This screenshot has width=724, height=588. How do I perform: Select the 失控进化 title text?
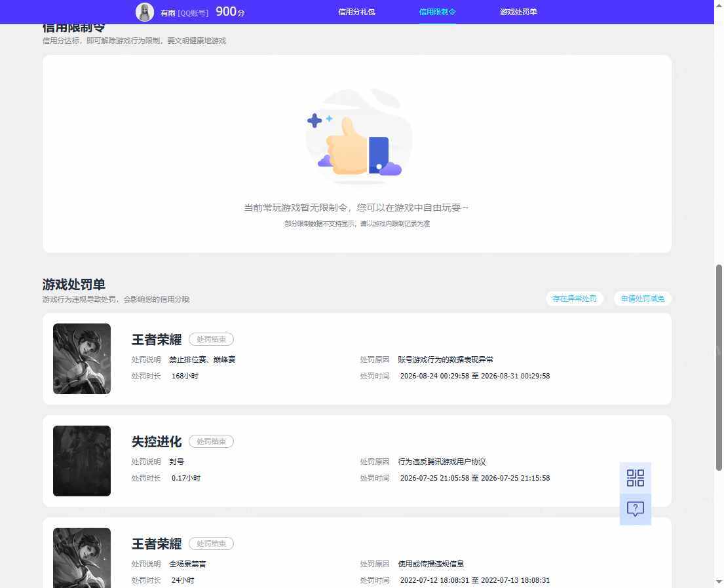[x=157, y=442]
